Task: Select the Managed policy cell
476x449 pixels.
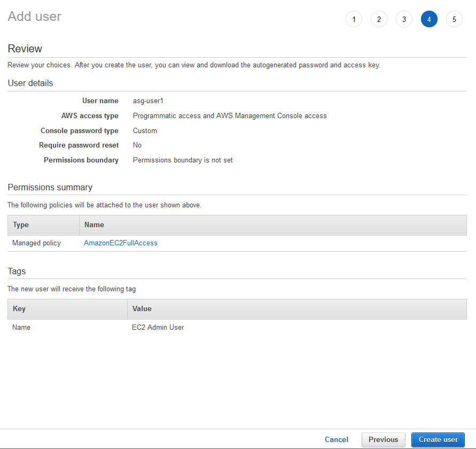Action: 37,243
